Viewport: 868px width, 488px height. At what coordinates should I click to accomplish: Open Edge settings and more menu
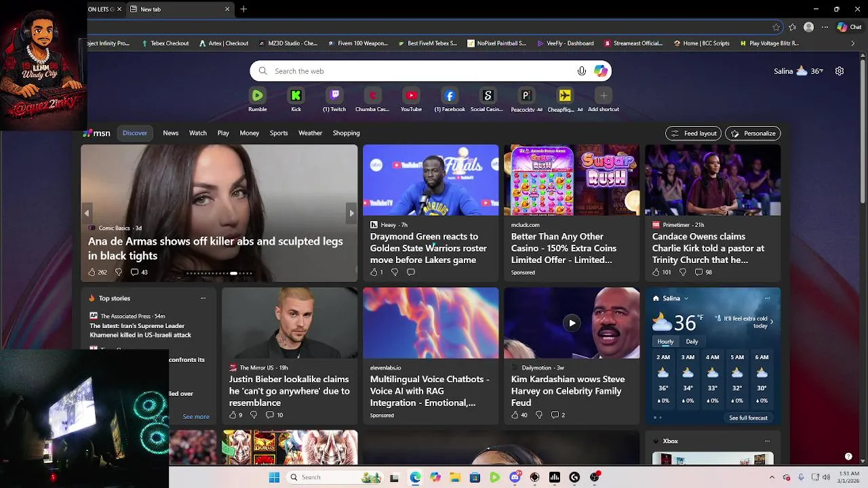click(x=825, y=27)
